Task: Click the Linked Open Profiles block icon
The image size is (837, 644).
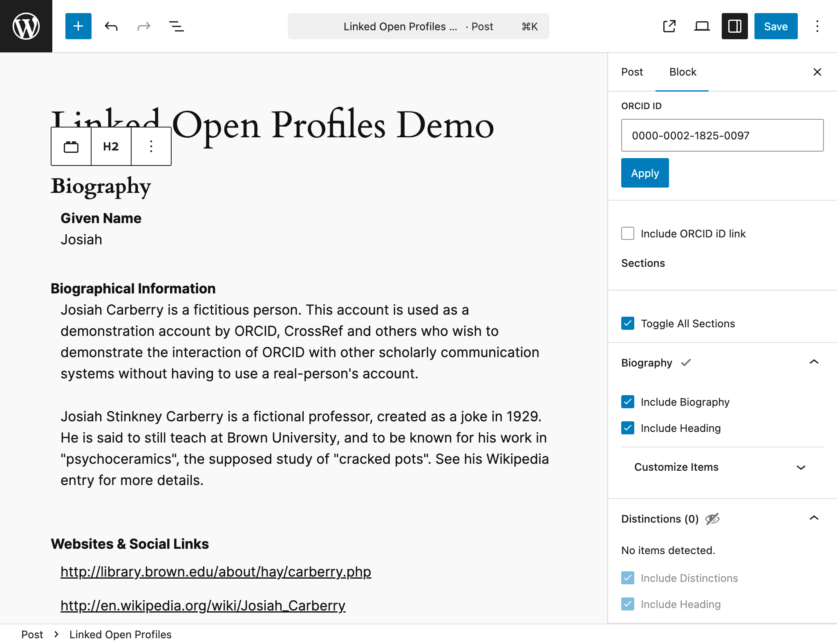Action: pos(71,146)
